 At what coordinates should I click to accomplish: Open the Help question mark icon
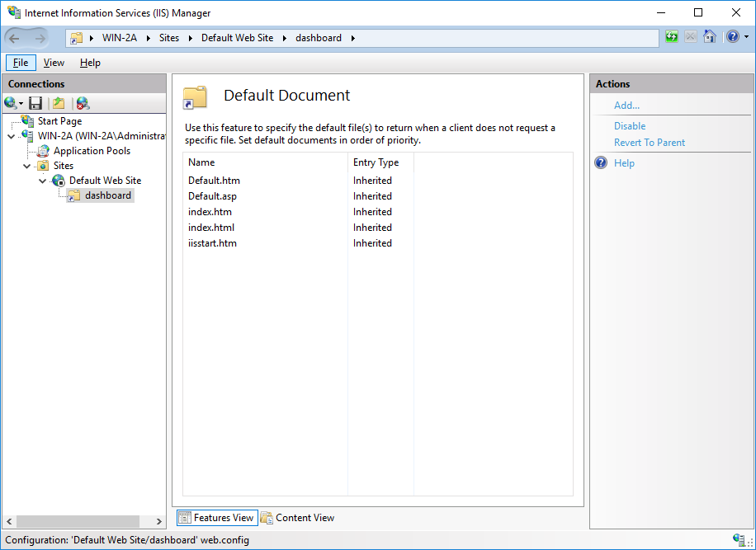pyautogui.click(x=733, y=36)
